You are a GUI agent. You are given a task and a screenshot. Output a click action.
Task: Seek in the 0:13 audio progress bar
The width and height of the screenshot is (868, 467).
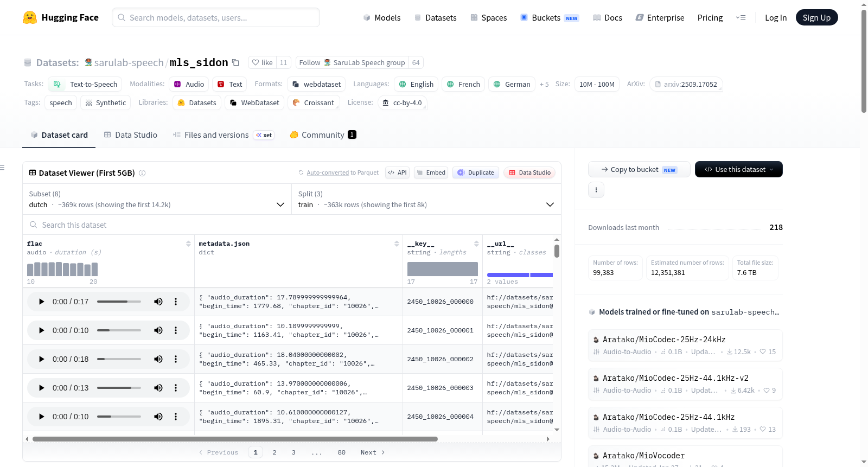point(119,388)
